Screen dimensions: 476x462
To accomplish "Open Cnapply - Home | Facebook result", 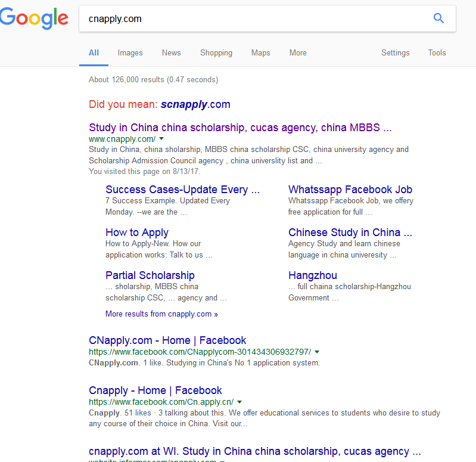I will tap(155, 390).
